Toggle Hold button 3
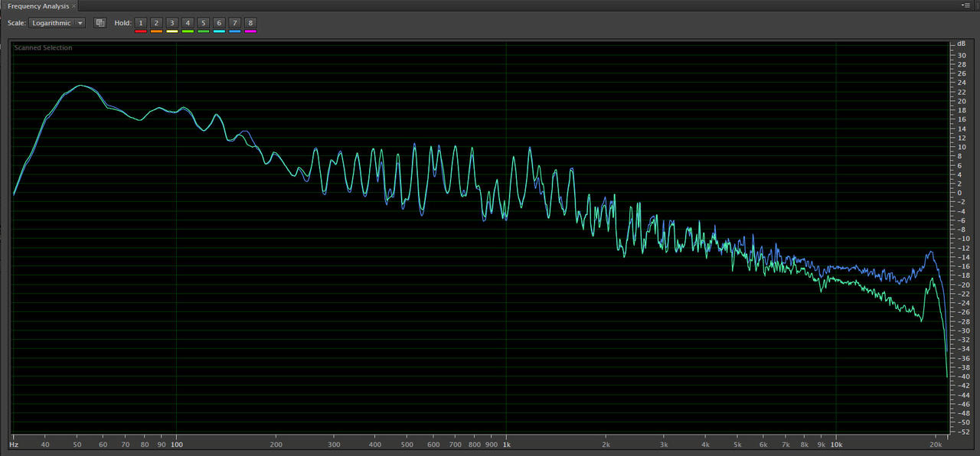Viewport: 980px width, 456px height. [x=171, y=23]
